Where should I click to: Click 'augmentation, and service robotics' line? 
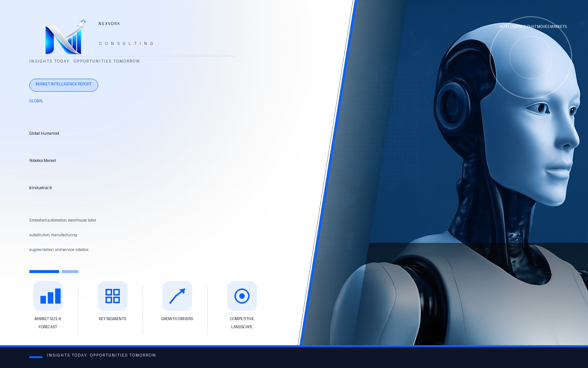point(59,250)
